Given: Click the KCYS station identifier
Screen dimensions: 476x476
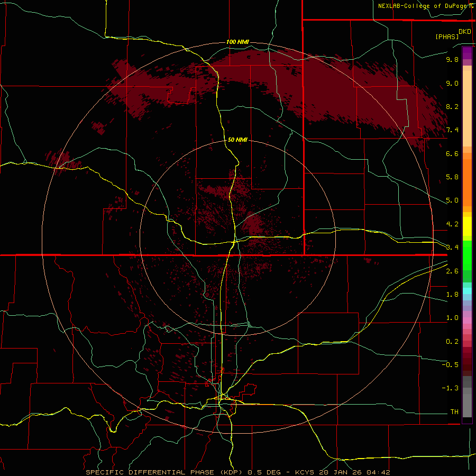Looking at the screenshot, I should pos(305,472).
